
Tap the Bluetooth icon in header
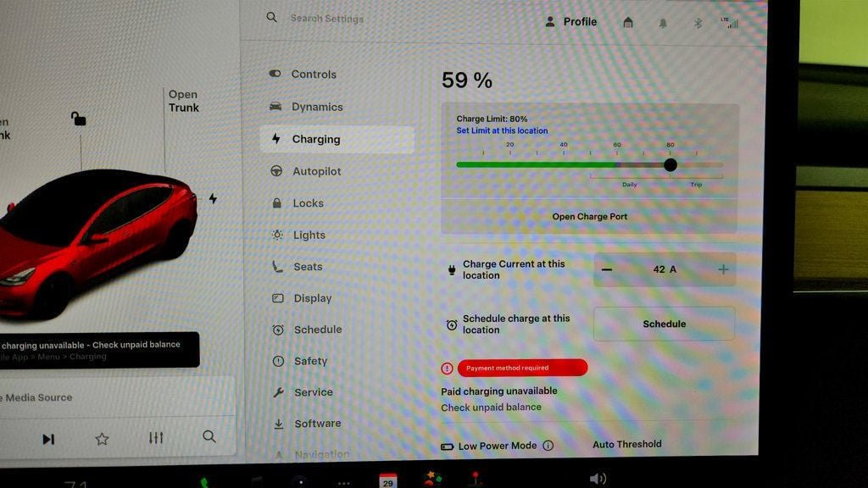(x=698, y=23)
